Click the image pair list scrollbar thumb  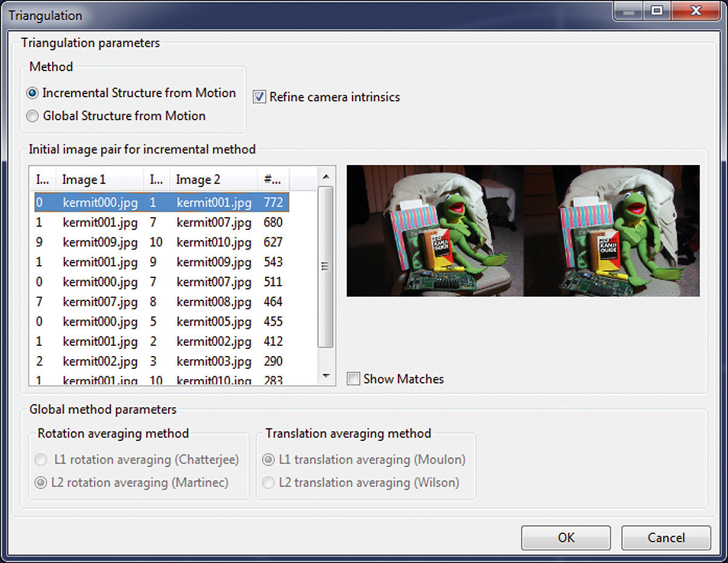[326, 267]
